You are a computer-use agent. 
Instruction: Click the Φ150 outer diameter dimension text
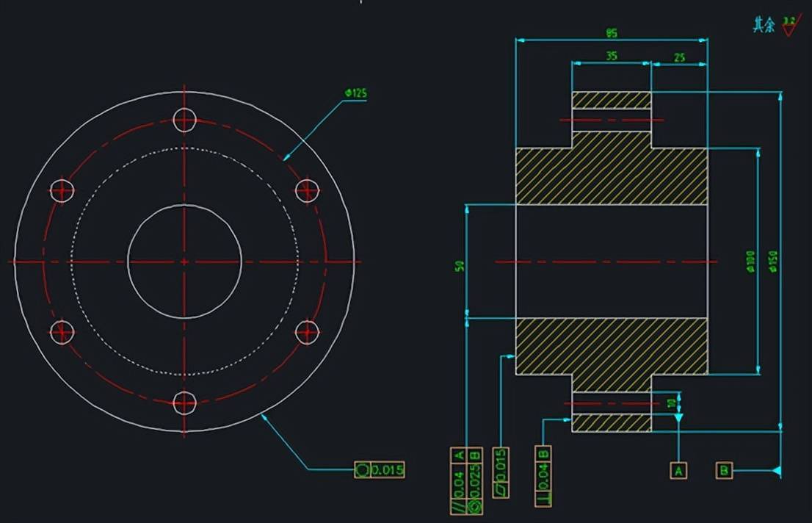tap(772, 260)
